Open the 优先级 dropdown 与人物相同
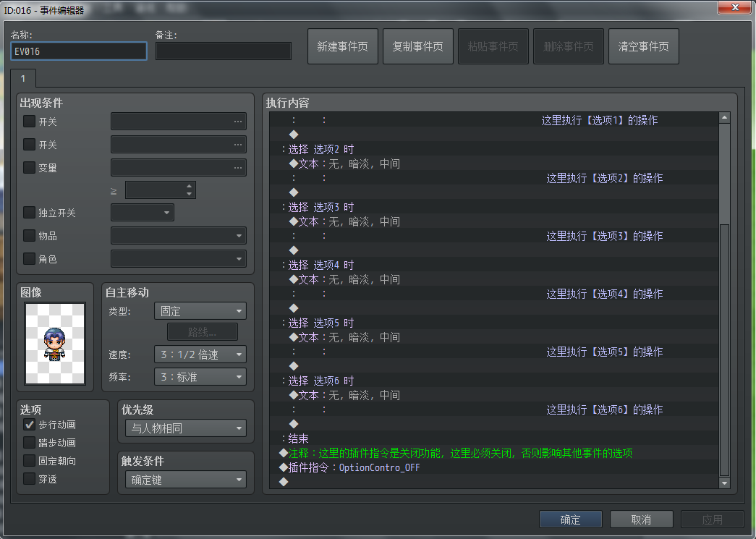Screen dimensions: 756x539 click(186, 428)
